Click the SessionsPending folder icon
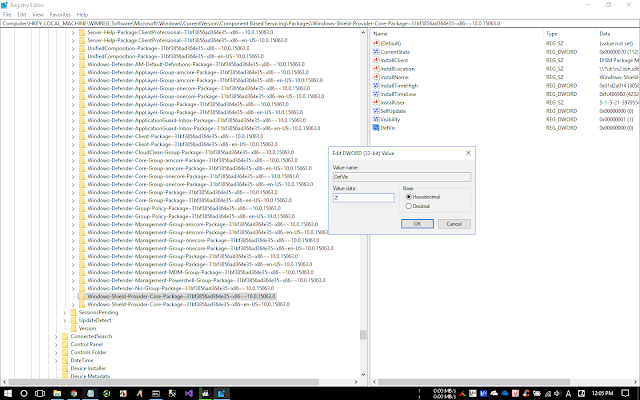This screenshot has width=640, height=400. 73,312
